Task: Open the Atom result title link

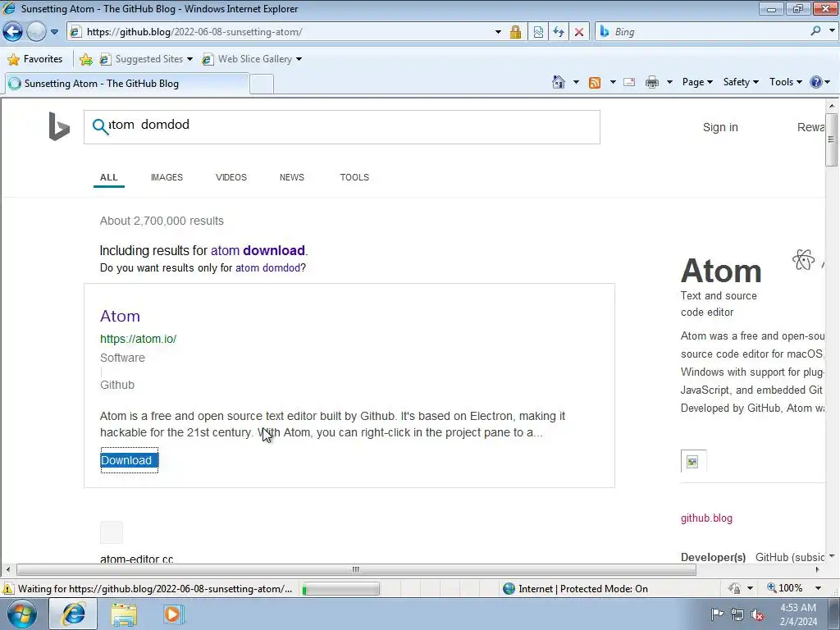Action: 120,316
